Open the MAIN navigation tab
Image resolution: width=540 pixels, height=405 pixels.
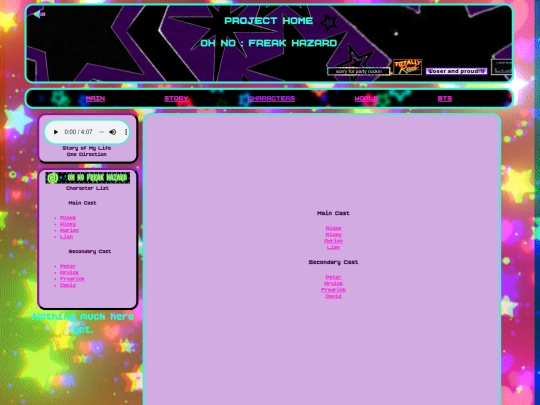[95, 98]
